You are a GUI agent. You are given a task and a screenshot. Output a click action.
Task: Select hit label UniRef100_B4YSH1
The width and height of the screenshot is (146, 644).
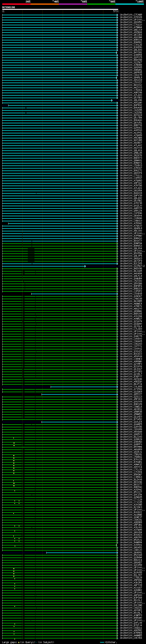(x=131, y=53)
